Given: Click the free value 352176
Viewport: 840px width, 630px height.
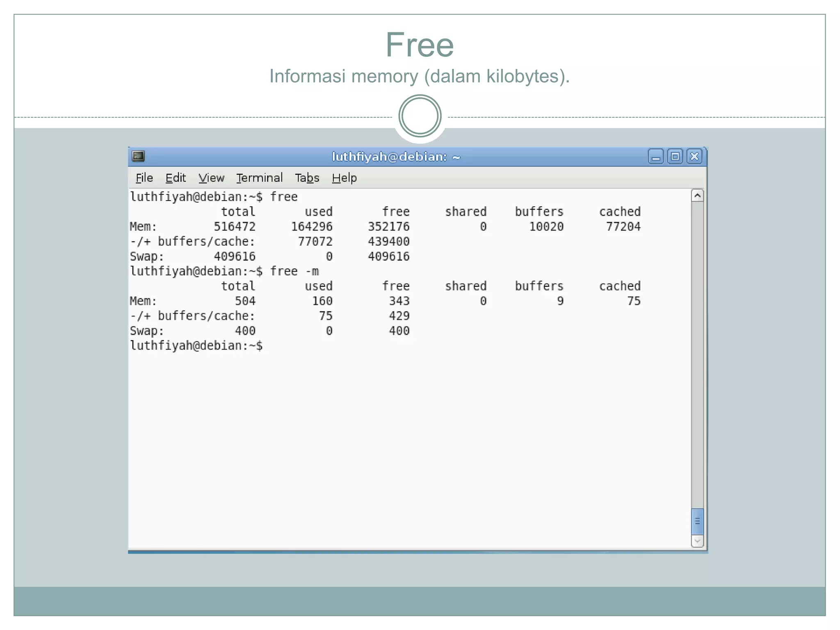Looking at the screenshot, I should (x=389, y=226).
